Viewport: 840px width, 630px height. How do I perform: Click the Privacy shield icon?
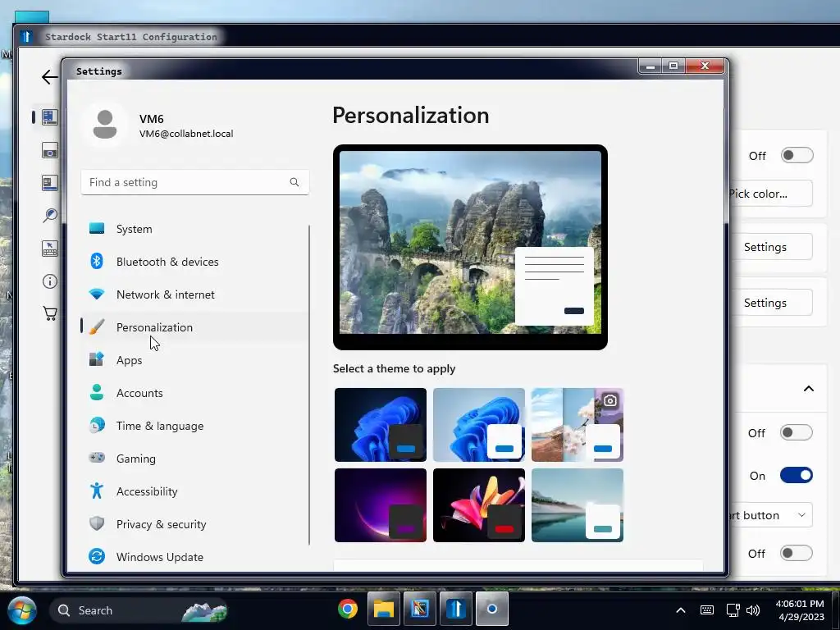97,524
